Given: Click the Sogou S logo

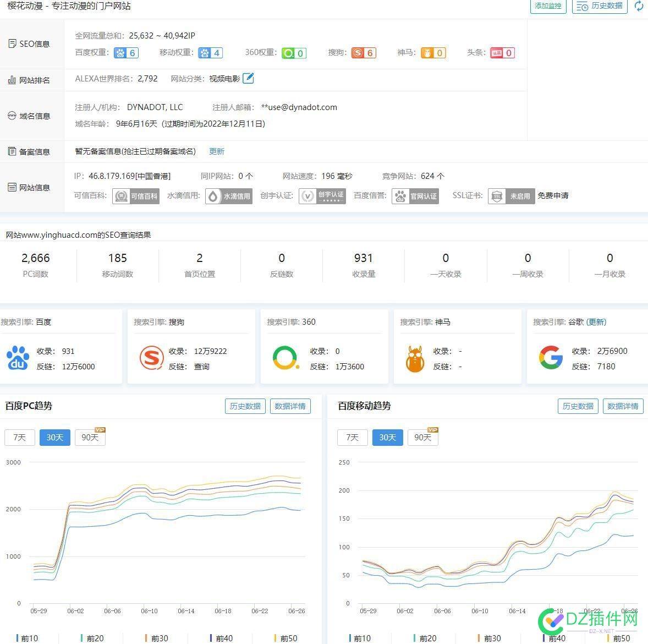Looking at the screenshot, I should 151,358.
